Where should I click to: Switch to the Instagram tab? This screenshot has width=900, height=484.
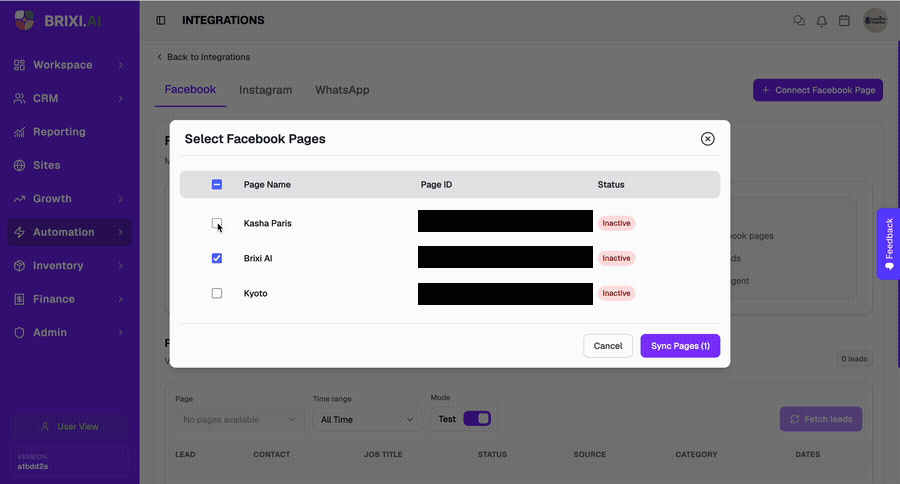click(x=265, y=90)
